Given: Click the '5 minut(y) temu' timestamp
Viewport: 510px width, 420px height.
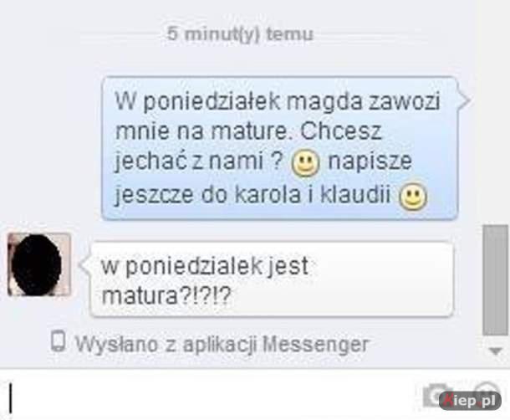Looking at the screenshot, I should (240, 34).
